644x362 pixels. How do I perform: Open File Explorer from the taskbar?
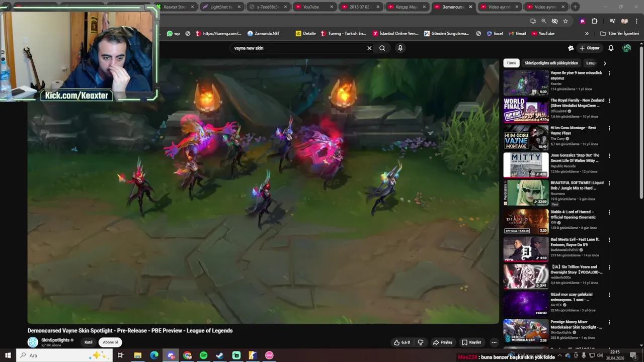tap(137, 355)
